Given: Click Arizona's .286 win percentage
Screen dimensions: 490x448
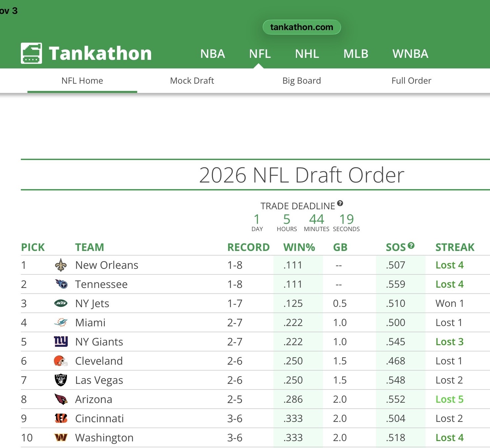Looking at the screenshot, I should (293, 399).
